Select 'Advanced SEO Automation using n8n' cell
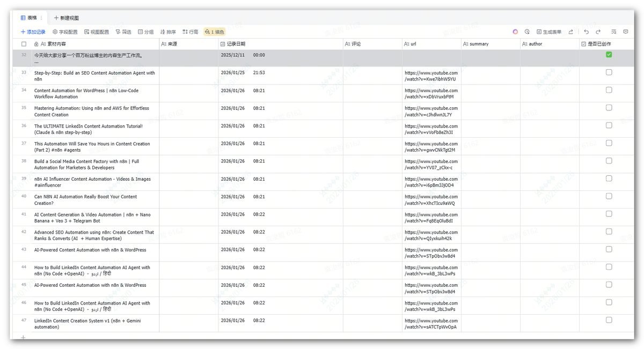The image size is (644, 349). point(95,235)
